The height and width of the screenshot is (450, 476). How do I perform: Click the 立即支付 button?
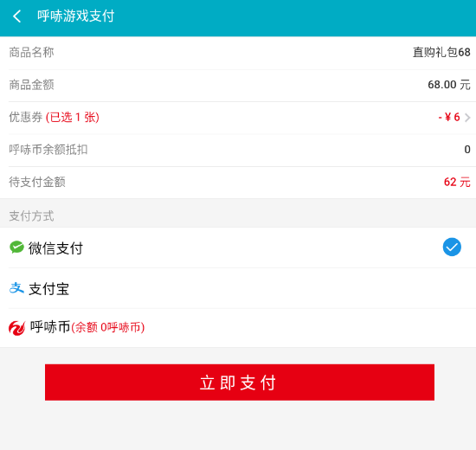tap(240, 382)
